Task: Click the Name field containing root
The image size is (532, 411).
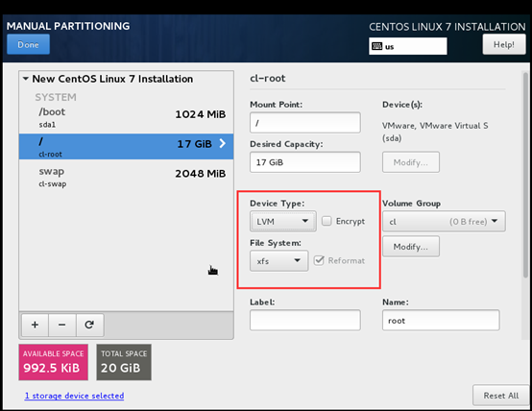Action: coord(441,320)
